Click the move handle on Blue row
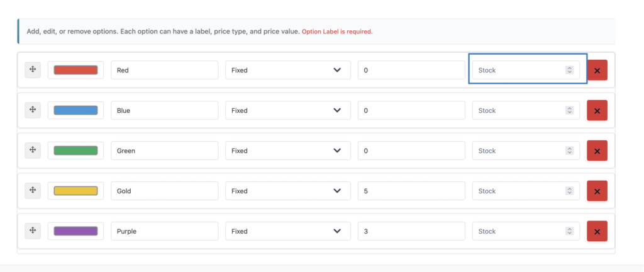The height and width of the screenshot is (272, 644). 33,110
